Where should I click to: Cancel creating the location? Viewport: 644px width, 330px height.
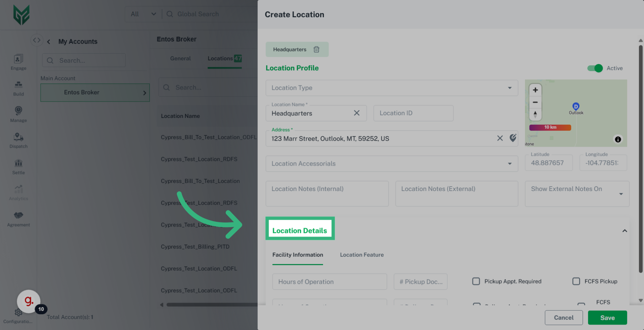563,318
